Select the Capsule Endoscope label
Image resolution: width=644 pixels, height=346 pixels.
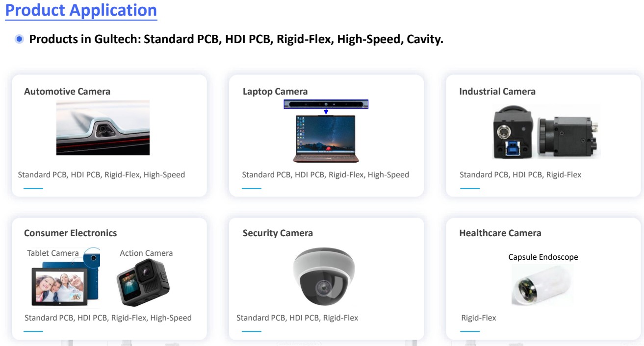coord(543,257)
